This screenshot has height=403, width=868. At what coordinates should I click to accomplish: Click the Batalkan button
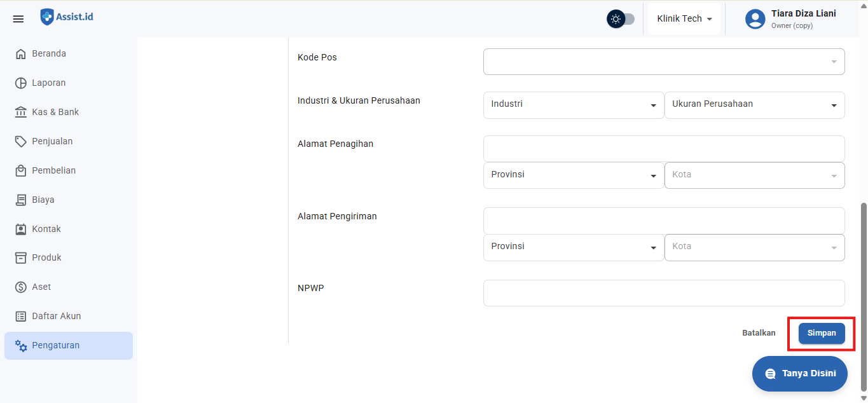(x=759, y=333)
